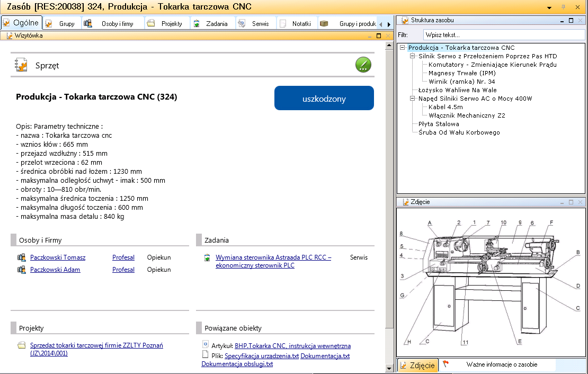Select Łożysko Wahliwe Na Wale tree item
The height and width of the screenshot is (374, 588).
(458, 90)
